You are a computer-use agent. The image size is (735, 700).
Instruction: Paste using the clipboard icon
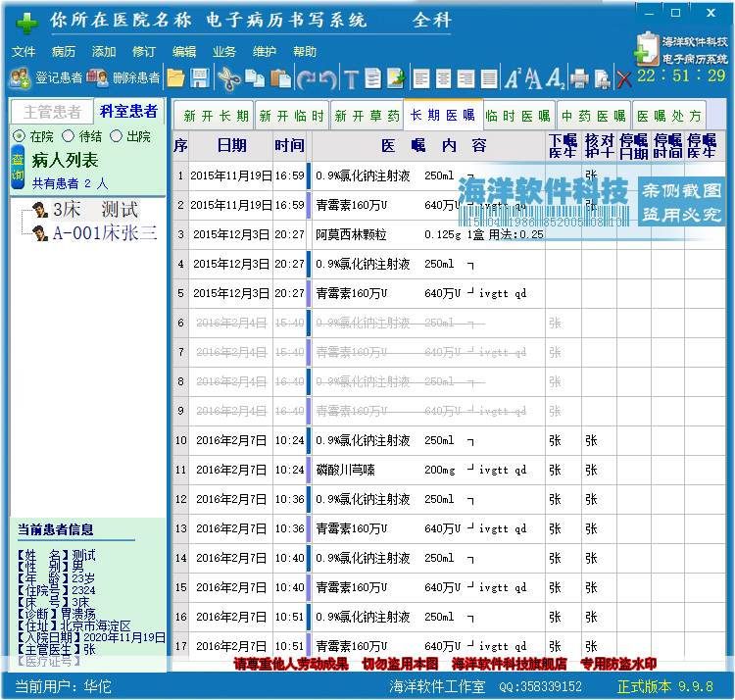point(281,78)
